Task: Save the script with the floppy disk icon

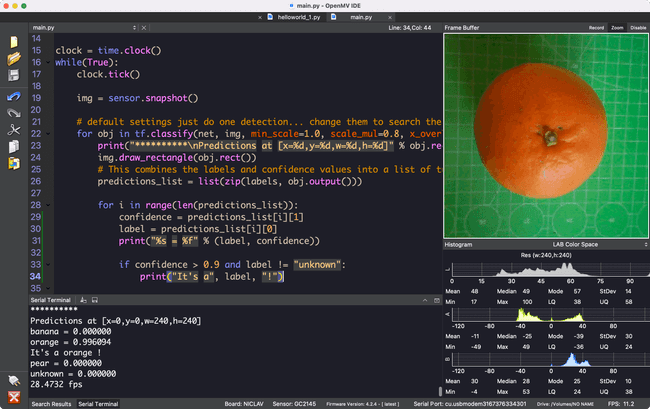Action: (x=13, y=75)
